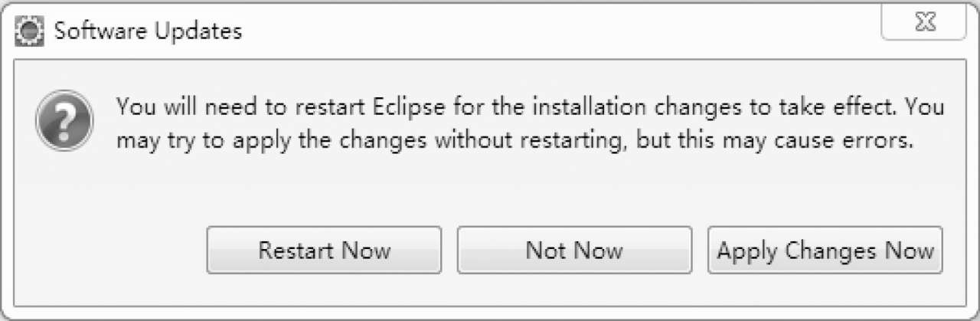The height and width of the screenshot is (321, 980).
Task: Click the Software Updates title text
Action: click(x=149, y=31)
